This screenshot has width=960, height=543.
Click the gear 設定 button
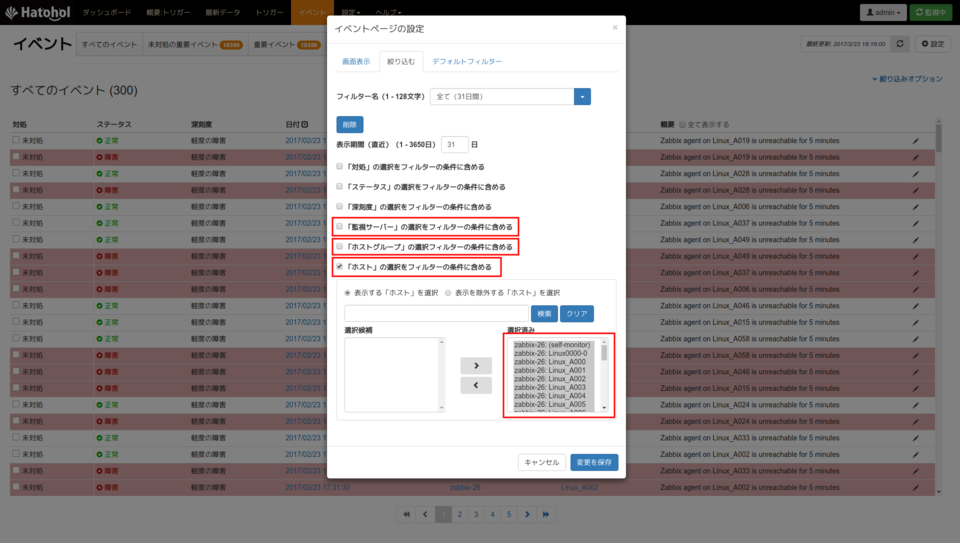tap(932, 44)
